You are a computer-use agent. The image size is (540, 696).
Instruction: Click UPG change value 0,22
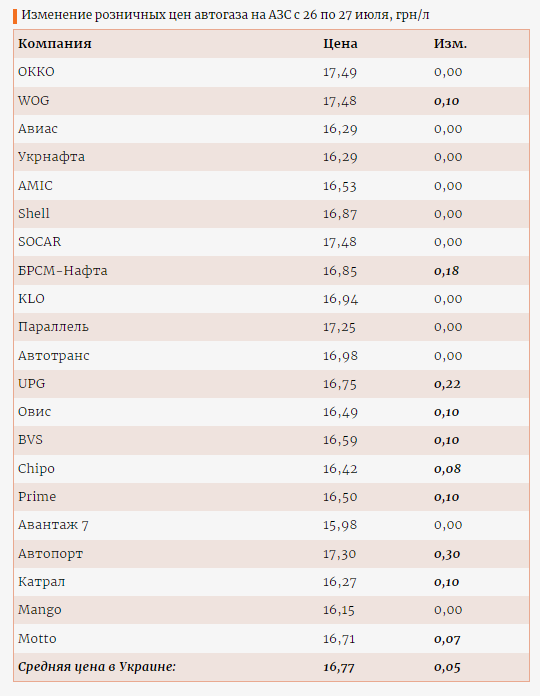coord(447,384)
